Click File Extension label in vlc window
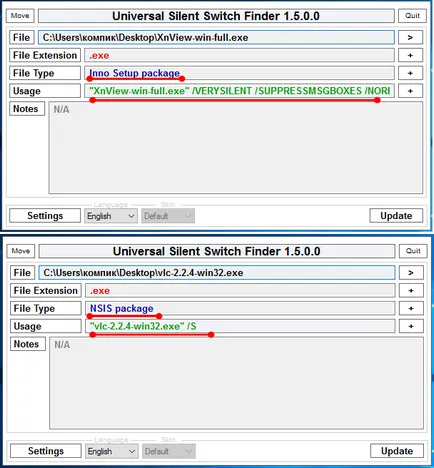Screen dimensions: 434x468 point(46,291)
